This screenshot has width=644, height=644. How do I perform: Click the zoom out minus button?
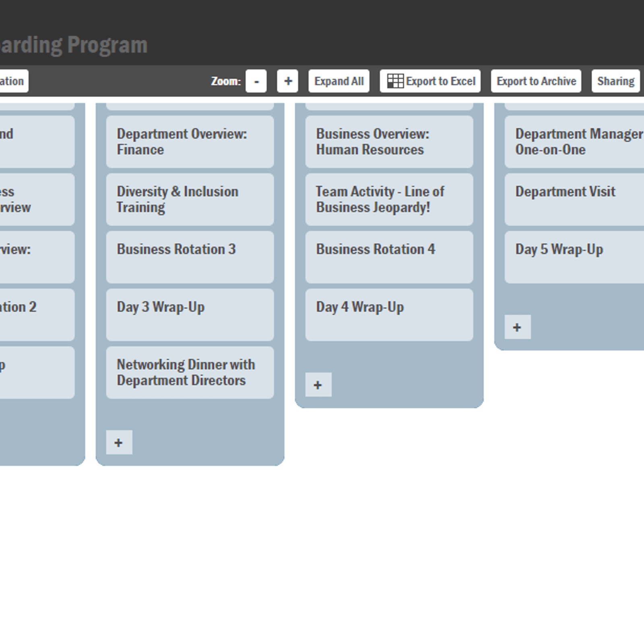coord(256,81)
